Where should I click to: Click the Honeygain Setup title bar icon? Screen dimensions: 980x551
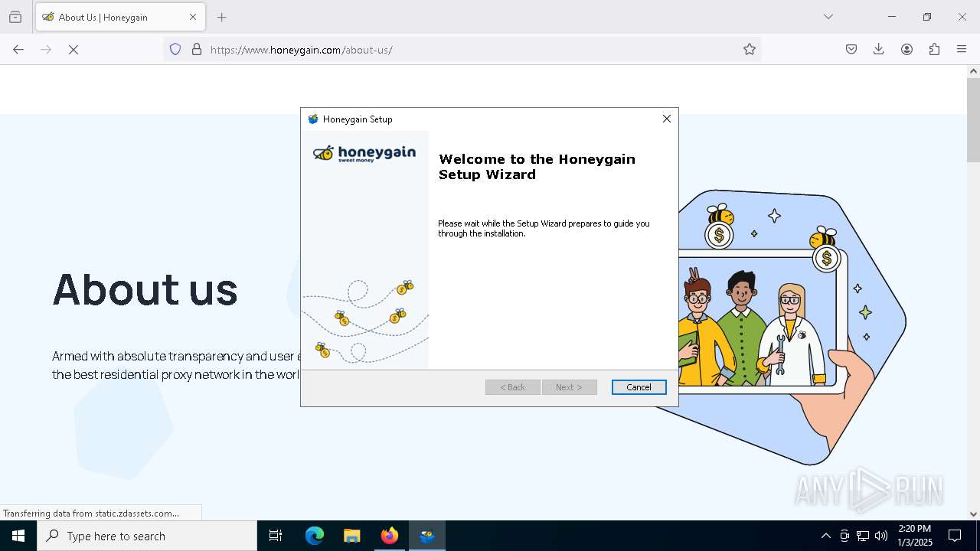click(313, 119)
